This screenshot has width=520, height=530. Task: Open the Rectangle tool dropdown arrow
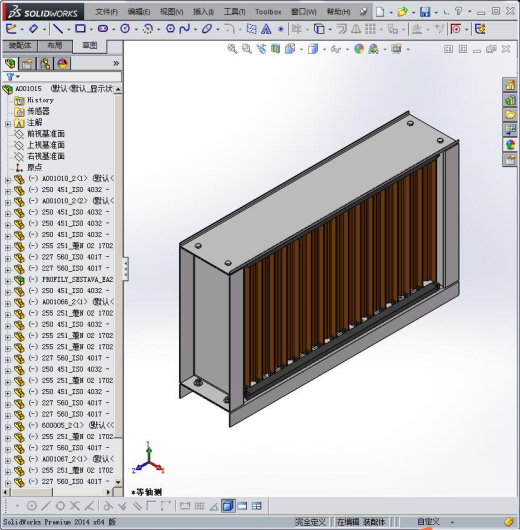[91, 30]
